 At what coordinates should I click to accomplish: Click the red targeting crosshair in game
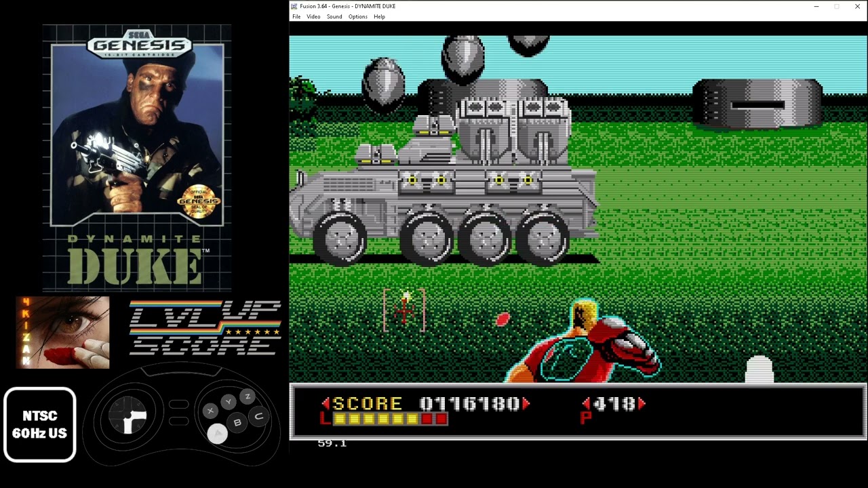[x=405, y=310]
